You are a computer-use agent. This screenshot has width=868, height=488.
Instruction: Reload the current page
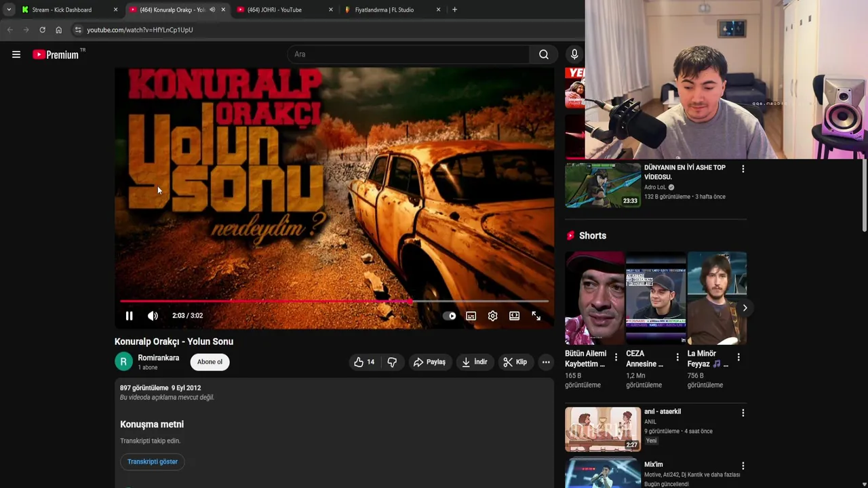click(x=42, y=30)
